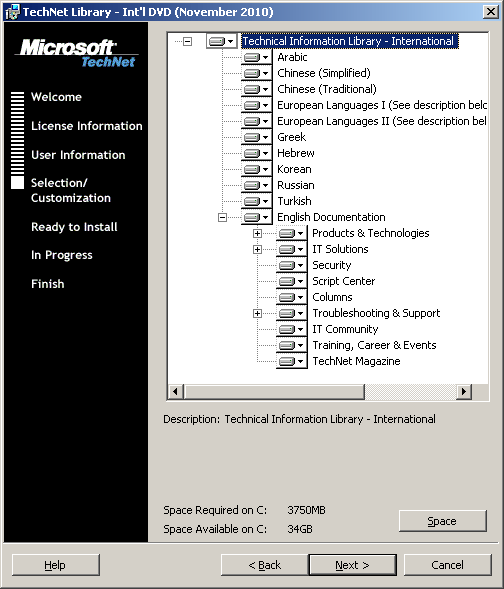This screenshot has height=589, width=504.
Task: Open Chinese (Simplified) install-state dropdown
Action: [x=256, y=73]
